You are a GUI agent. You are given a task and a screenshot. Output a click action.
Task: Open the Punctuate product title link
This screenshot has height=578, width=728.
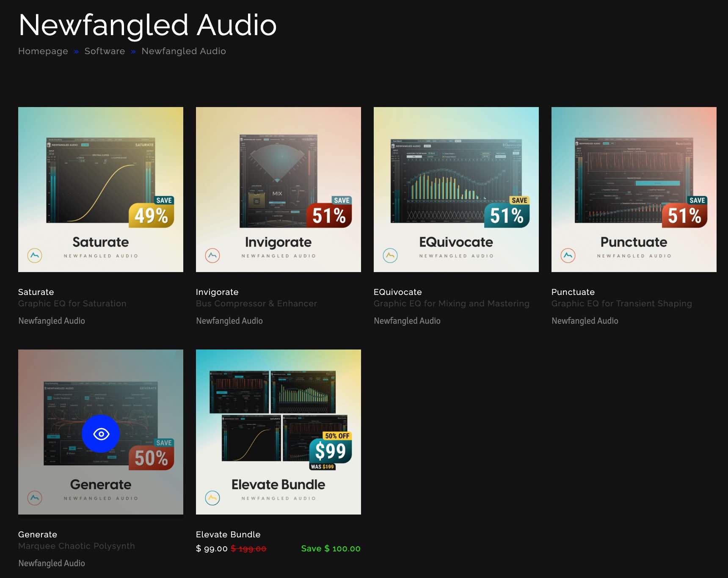tap(573, 292)
